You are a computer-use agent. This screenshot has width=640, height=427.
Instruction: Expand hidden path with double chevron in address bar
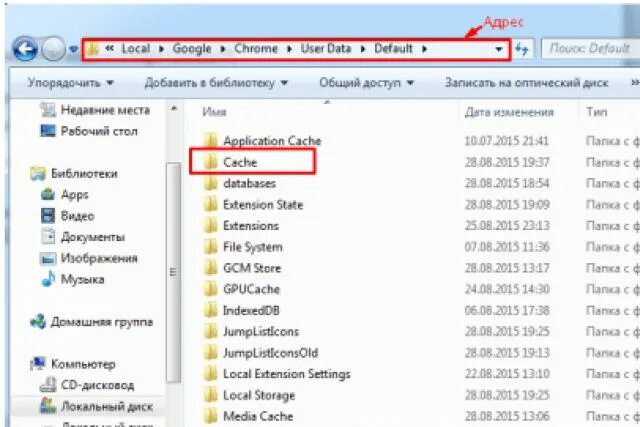109,49
